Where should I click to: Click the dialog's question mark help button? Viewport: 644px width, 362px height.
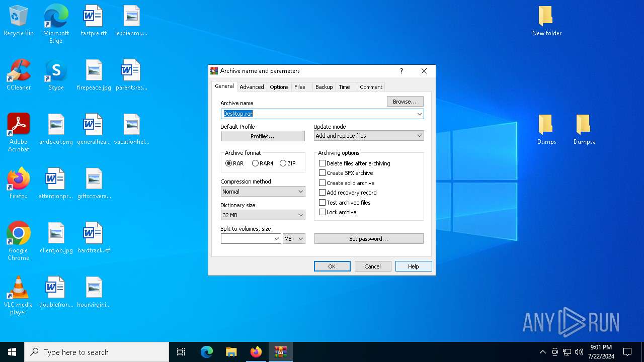point(401,71)
